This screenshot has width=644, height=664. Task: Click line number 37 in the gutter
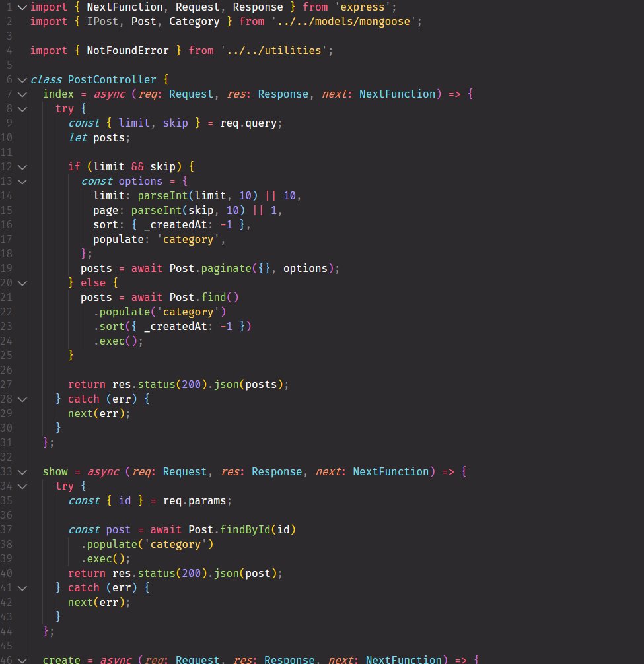point(7,530)
